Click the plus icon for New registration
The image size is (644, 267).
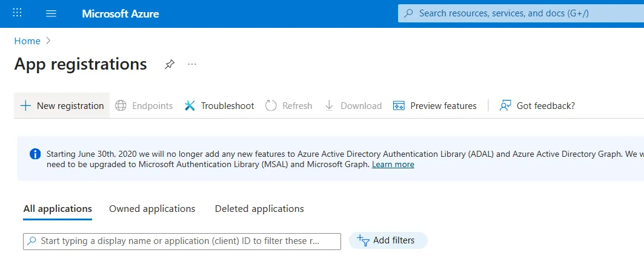pyautogui.click(x=25, y=106)
